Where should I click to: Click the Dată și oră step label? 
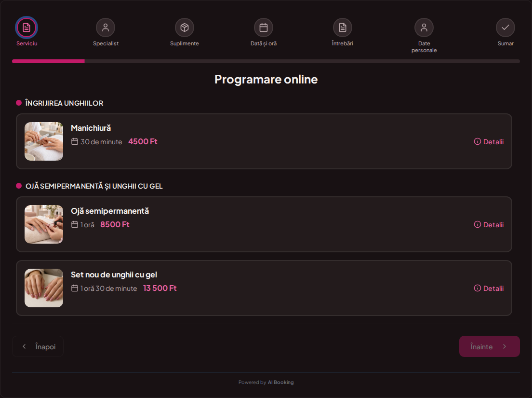point(264,43)
